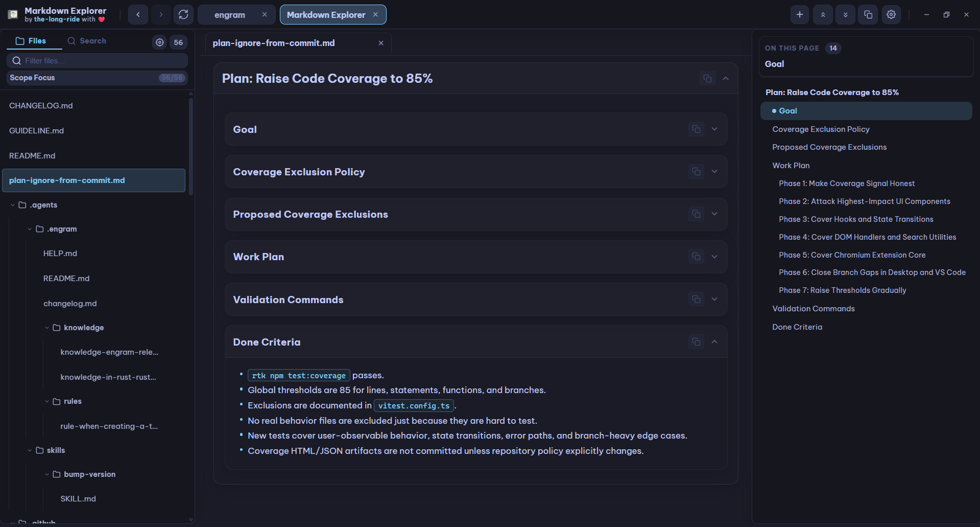The image size is (980, 527).
Task: Click the Scope Focus bar
Action: tap(97, 78)
